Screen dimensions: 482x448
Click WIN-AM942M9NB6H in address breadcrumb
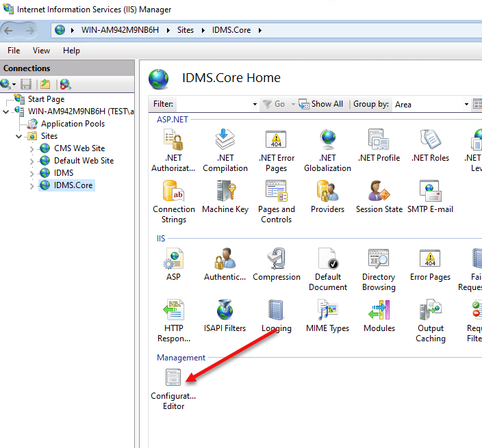[120, 30]
